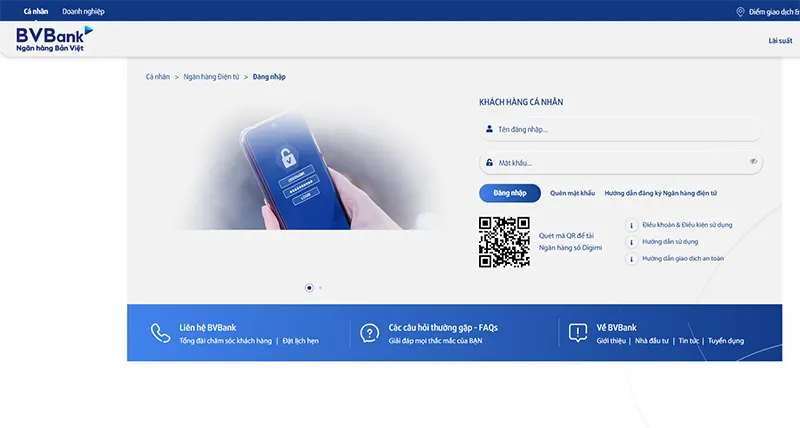This screenshot has height=428, width=800.
Task: Click the question mark FAQ icon
Action: 369,333
